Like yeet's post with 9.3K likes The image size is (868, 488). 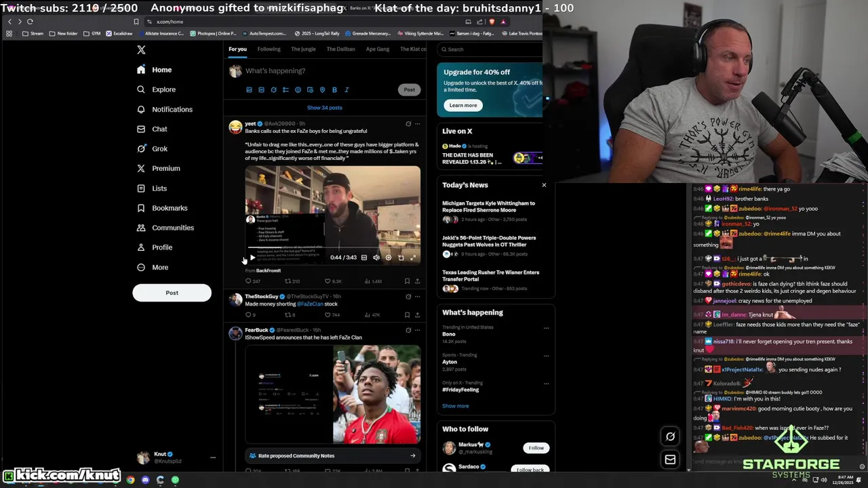[333, 281]
